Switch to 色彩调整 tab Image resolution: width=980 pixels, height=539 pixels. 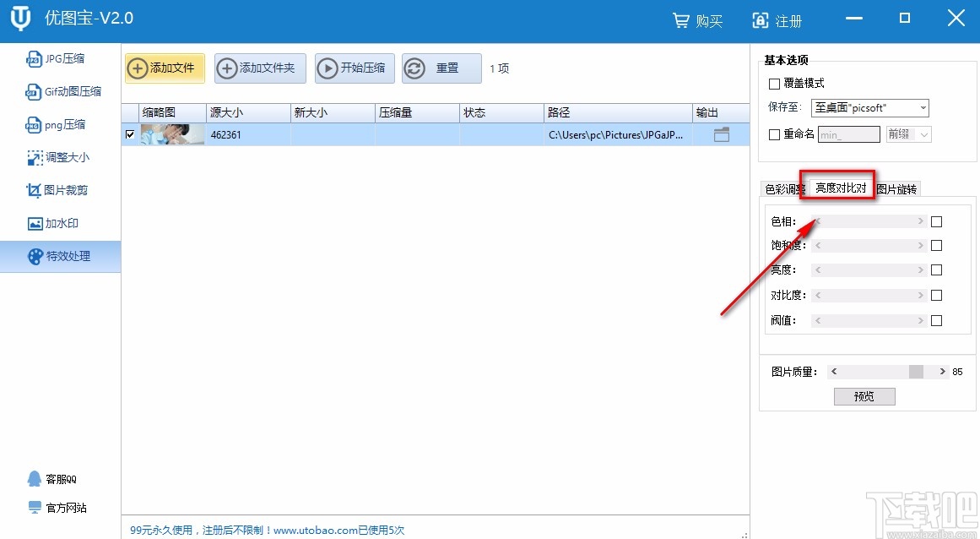click(784, 189)
